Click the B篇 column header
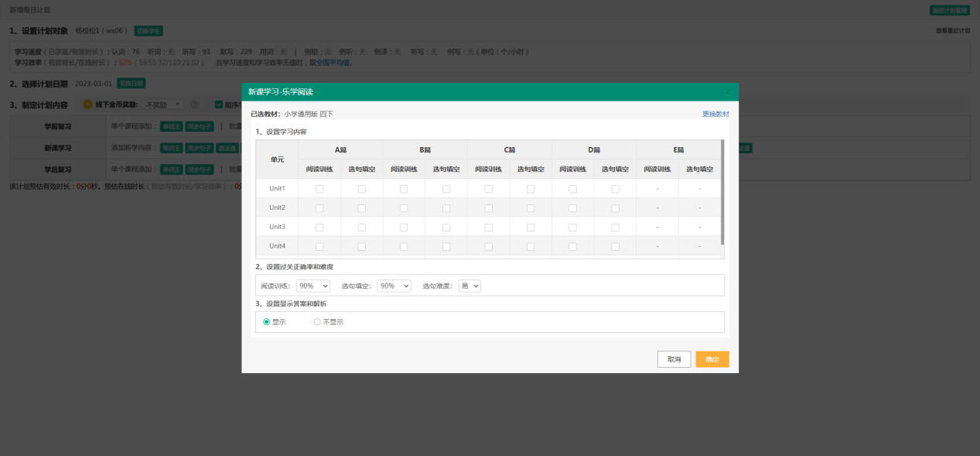The width and height of the screenshot is (980, 456). (425, 149)
